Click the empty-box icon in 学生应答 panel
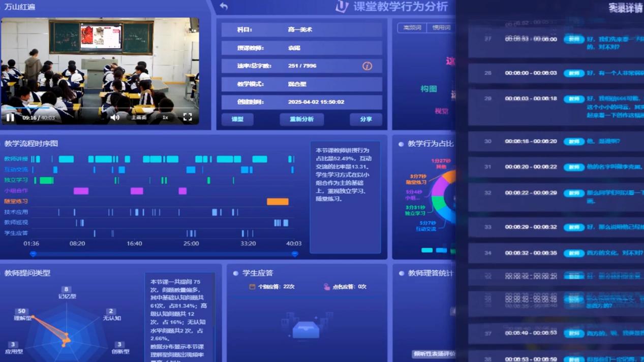This screenshot has height=362, width=644. (306, 329)
